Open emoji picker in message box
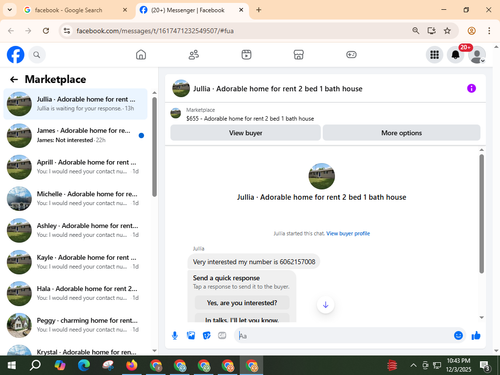This screenshot has height=375, width=500. pyautogui.click(x=458, y=335)
